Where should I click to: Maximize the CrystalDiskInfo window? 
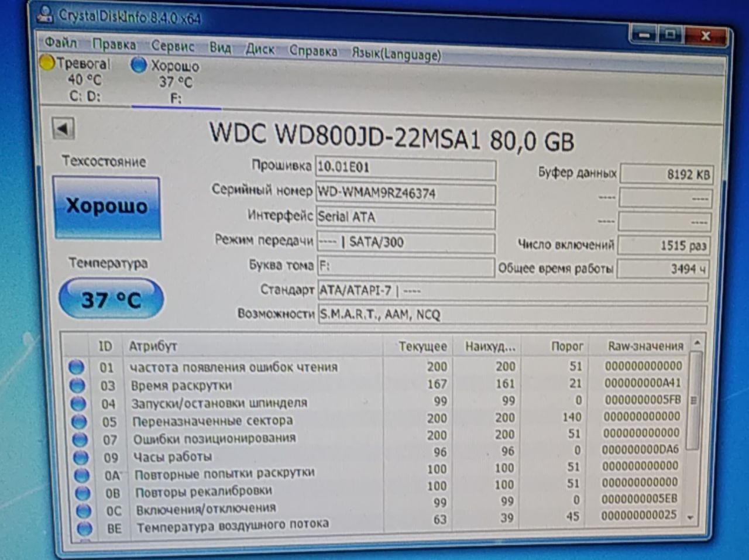671,35
